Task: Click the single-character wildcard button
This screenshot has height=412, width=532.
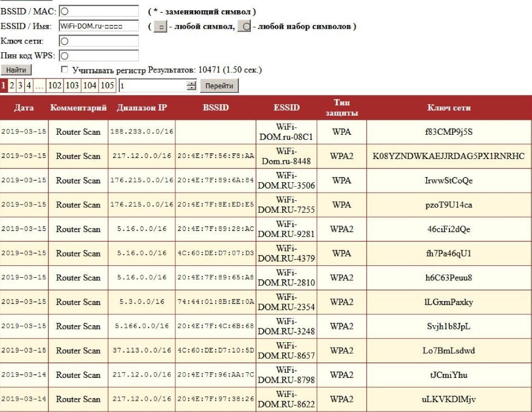Action: [160, 26]
